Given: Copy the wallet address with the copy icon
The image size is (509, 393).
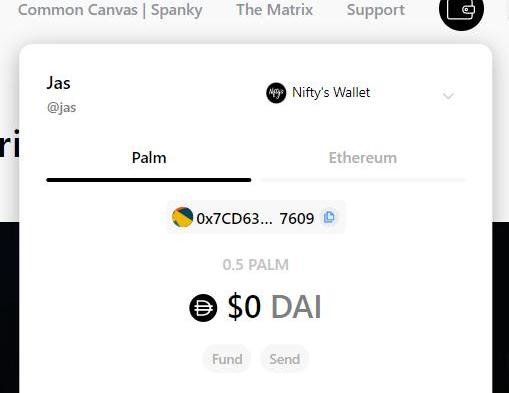Looking at the screenshot, I should [329, 217].
